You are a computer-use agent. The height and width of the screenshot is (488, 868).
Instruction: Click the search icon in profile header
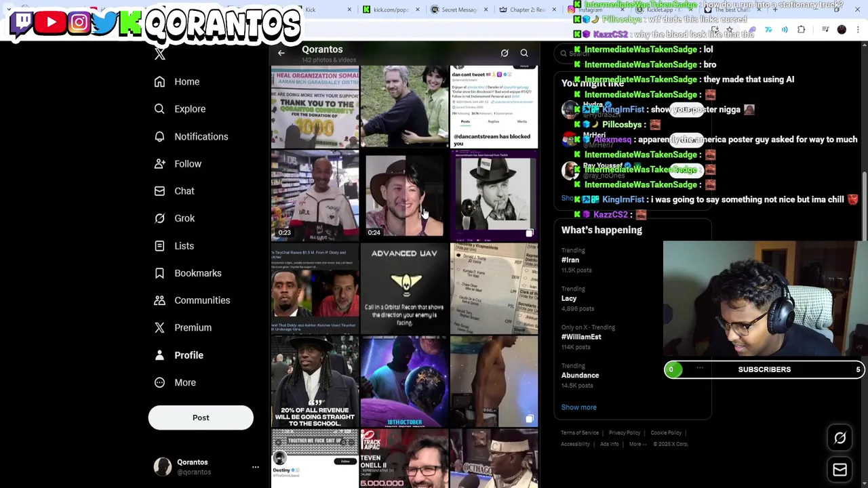click(524, 53)
